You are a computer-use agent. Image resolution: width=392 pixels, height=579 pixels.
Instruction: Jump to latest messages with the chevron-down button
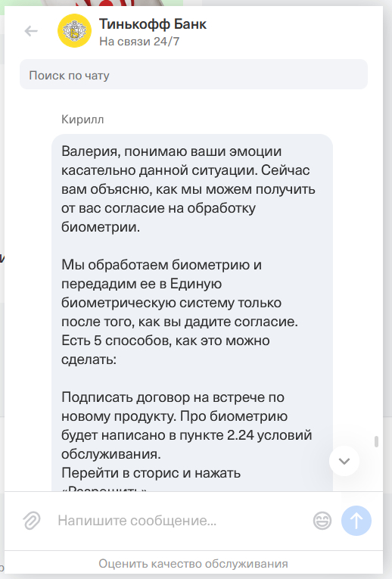[344, 461]
